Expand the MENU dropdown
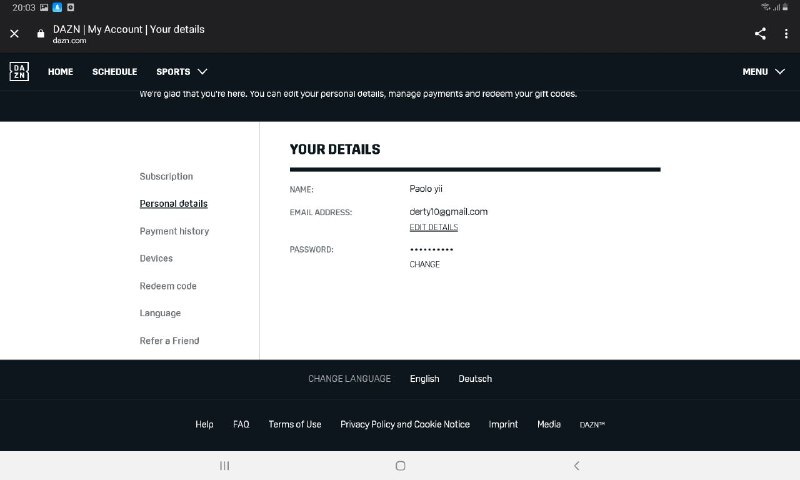The image size is (800, 480). point(763,72)
